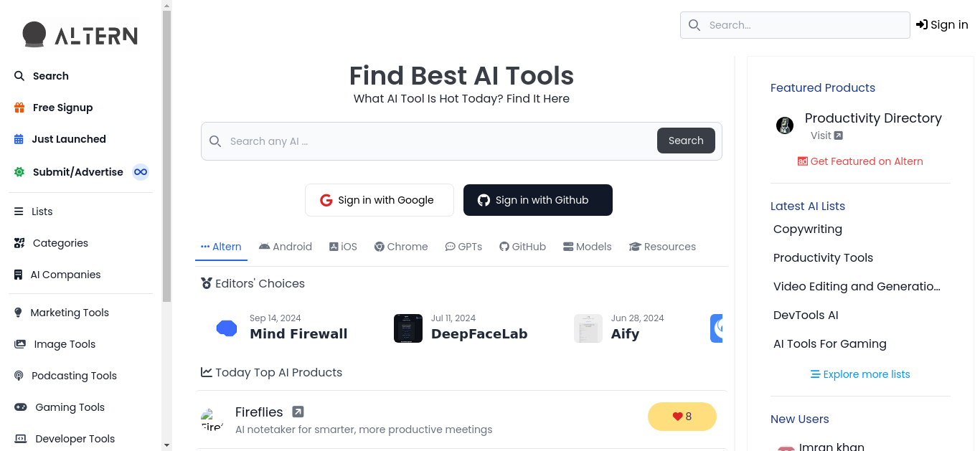Image resolution: width=980 pixels, height=451 pixels.
Task: Click Visit under Productivity Directory
Action: 826,136
